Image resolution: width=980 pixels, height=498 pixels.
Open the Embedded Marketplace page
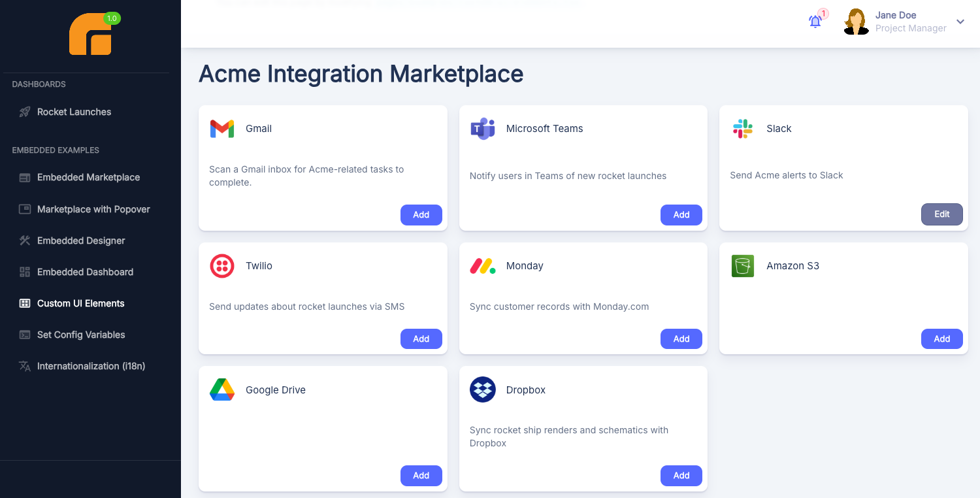88,177
